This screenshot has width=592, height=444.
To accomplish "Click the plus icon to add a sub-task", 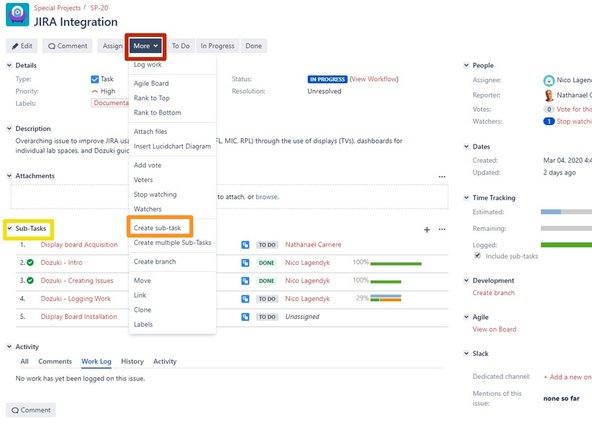I will tap(427, 230).
